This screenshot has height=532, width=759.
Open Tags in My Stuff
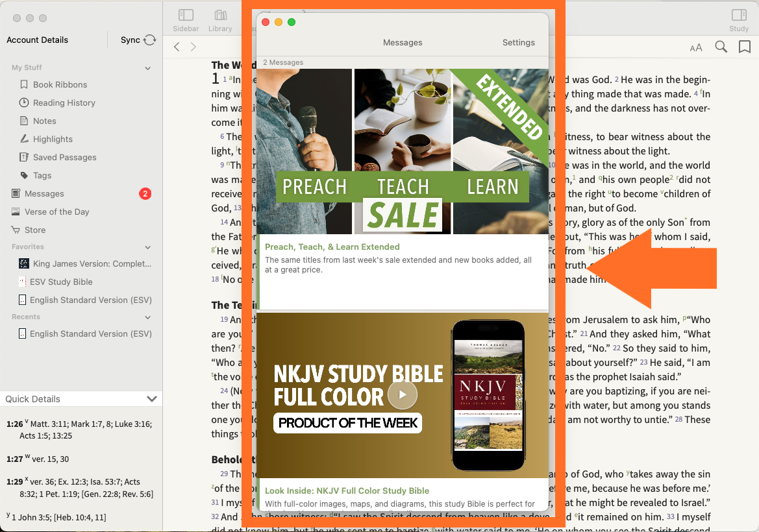pyautogui.click(x=42, y=176)
